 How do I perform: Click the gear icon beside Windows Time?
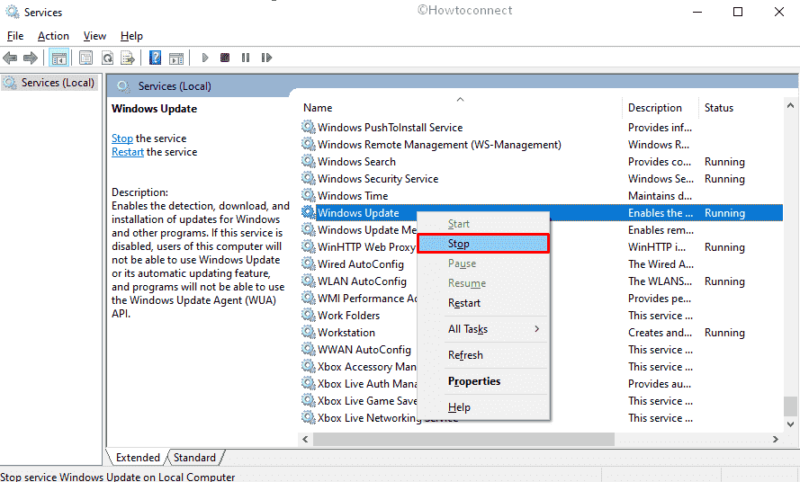(x=308, y=195)
